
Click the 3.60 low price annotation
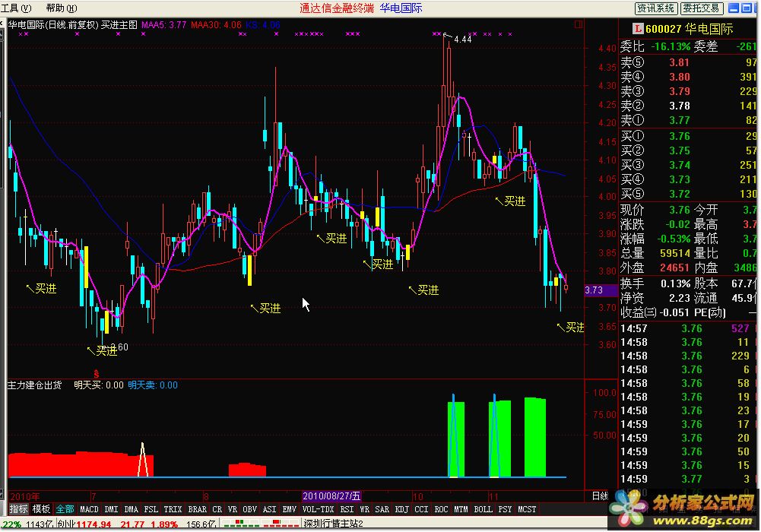[119, 347]
